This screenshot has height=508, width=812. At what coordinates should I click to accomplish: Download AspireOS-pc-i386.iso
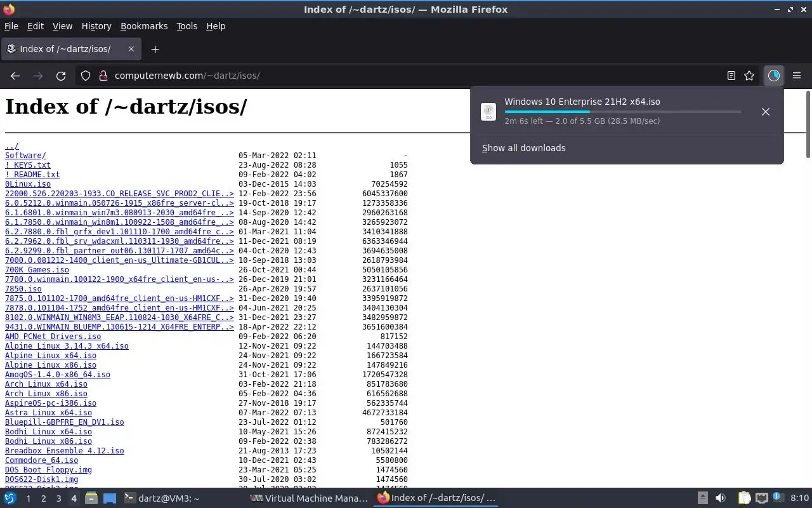pyautogui.click(x=51, y=403)
